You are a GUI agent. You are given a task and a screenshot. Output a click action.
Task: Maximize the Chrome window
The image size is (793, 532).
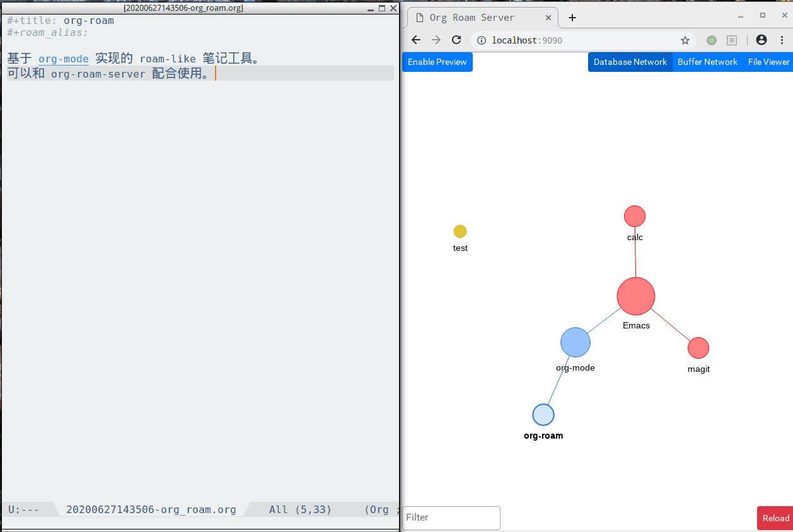[763, 16]
